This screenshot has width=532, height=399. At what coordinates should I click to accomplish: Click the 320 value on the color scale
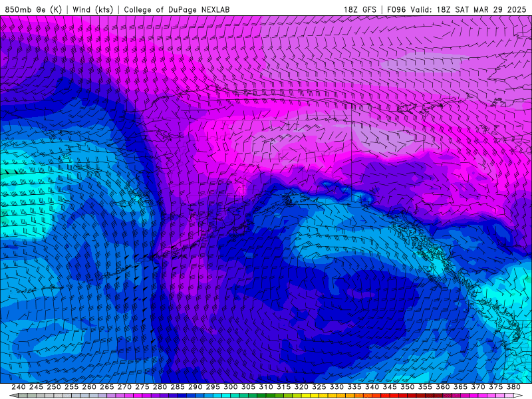[301, 387]
